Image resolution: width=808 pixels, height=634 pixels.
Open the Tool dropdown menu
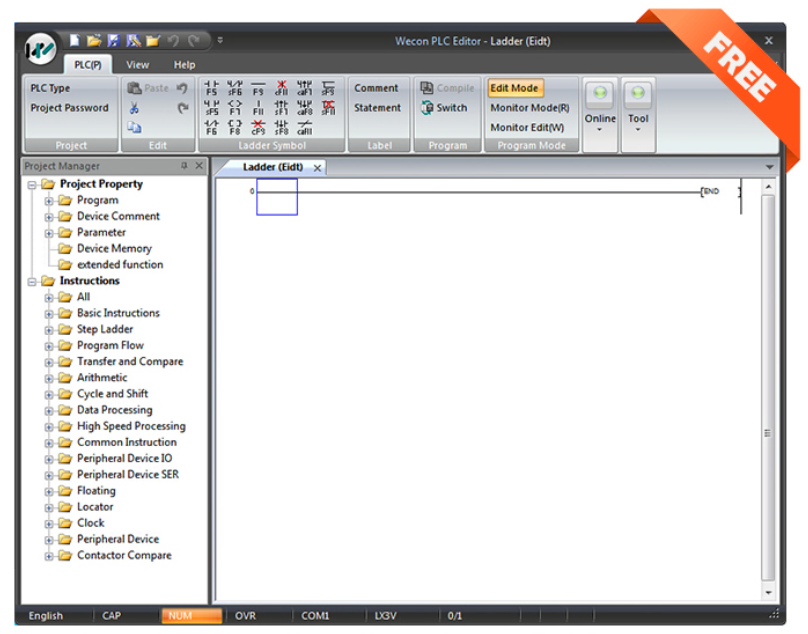coord(638,114)
